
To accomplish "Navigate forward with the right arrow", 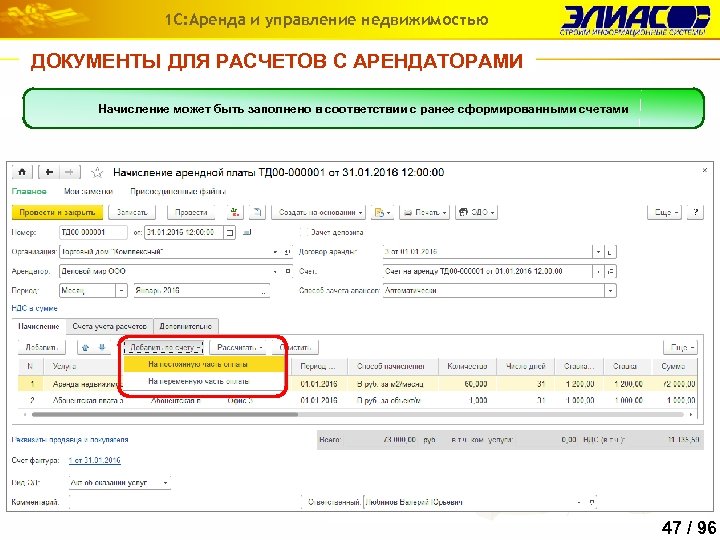I will click(x=69, y=172).
